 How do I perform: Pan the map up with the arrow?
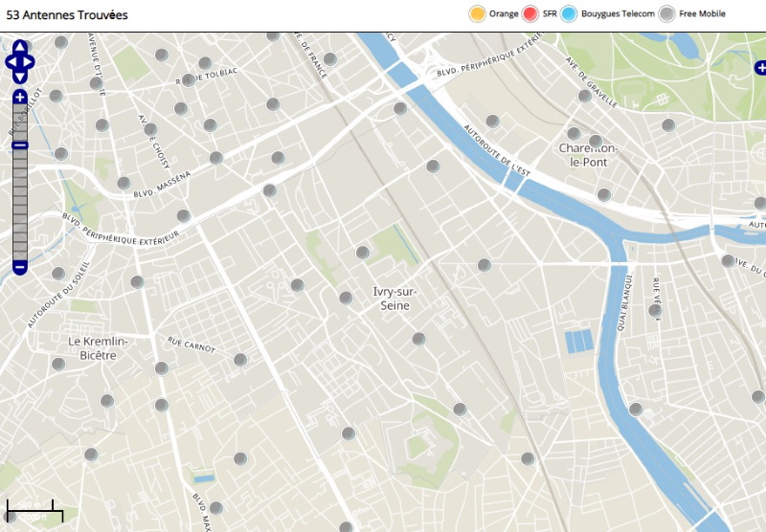click(20, 47)
